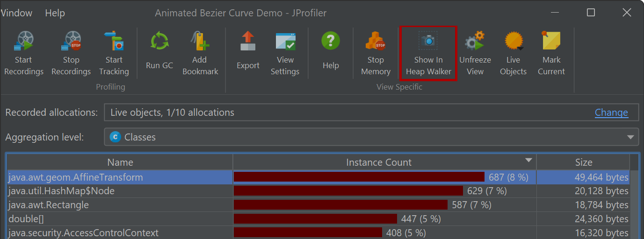Screen dimensions: 644x239
Task: Click the 447 (5 %) instance count value
Action: (421, 219)
